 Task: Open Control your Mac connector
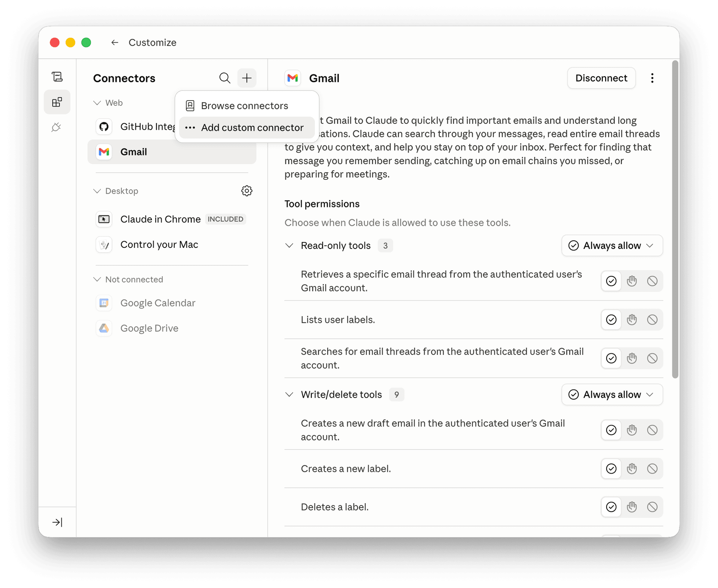click(x=172, y=244)
